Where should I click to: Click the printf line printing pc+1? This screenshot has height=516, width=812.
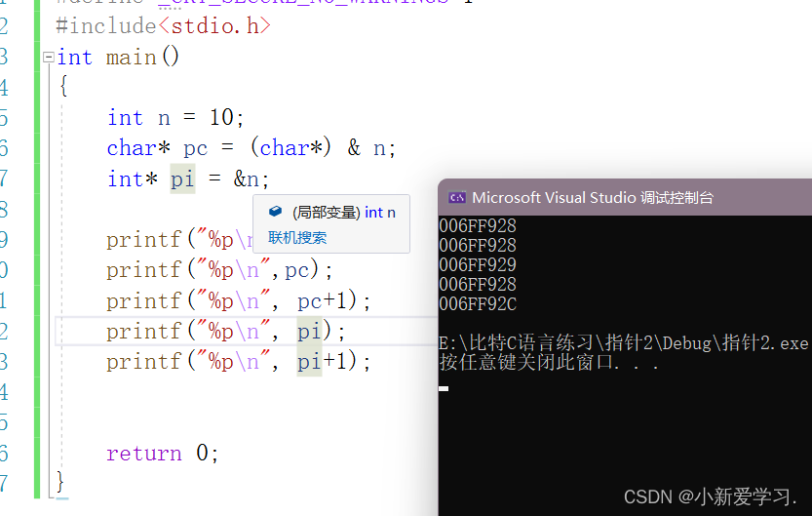tap(238, 300)
